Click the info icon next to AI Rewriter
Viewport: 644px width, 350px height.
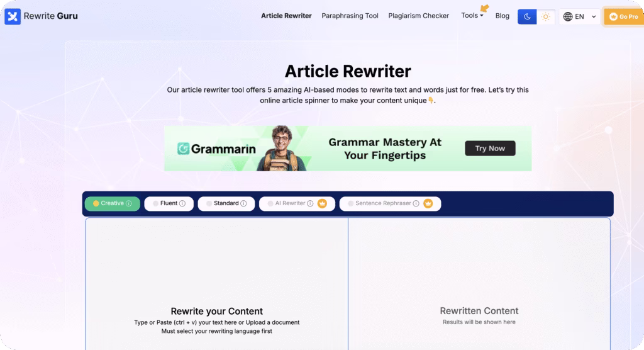pyautogui.click(x=310, y=204)
